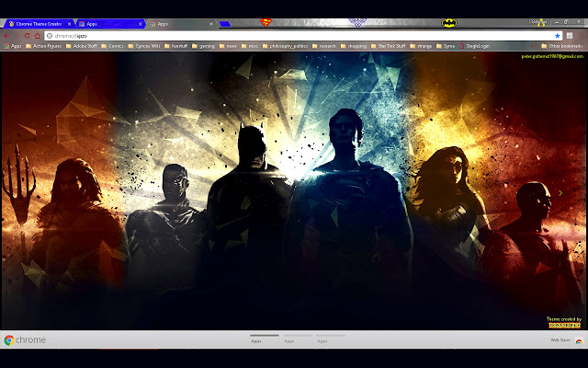Open the Comics bookmark folder
588x368 pixels.
[112, 46]
